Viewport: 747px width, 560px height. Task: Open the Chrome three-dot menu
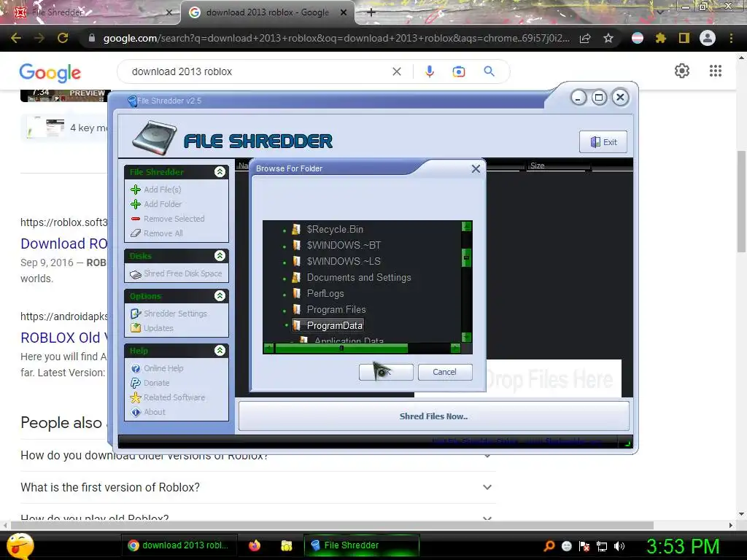point(731,38)
